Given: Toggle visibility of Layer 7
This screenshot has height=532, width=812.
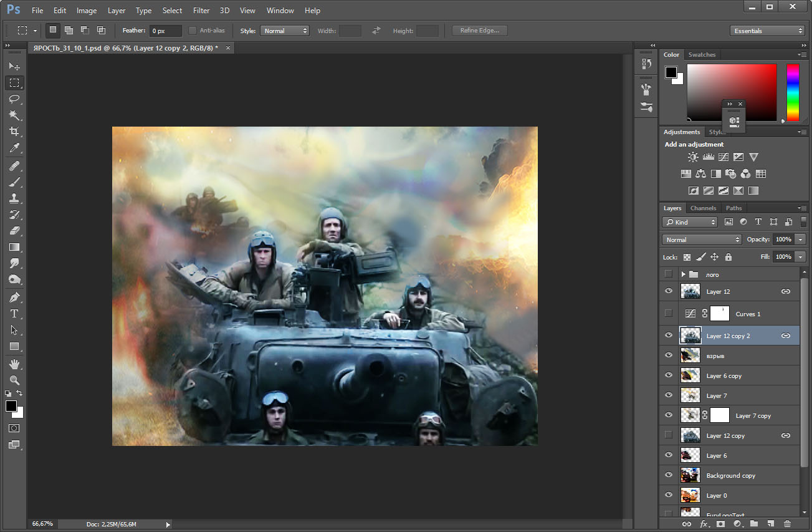Looking at the screenshot, I should 669,395.
